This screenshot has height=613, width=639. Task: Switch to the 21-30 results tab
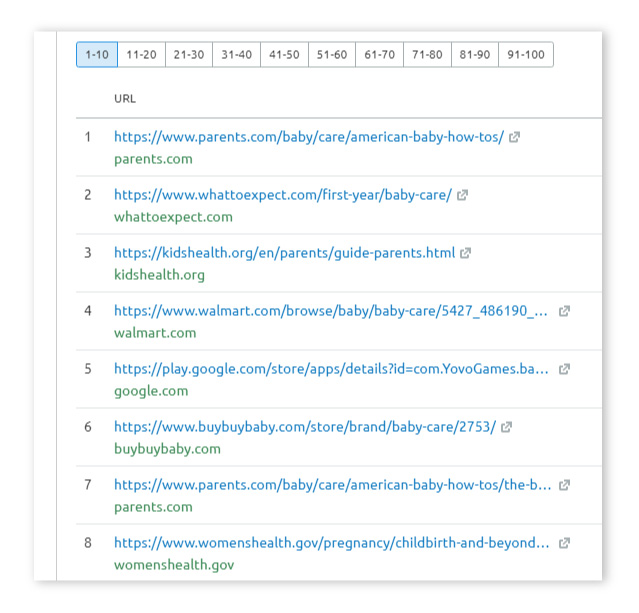pos(189,54)
